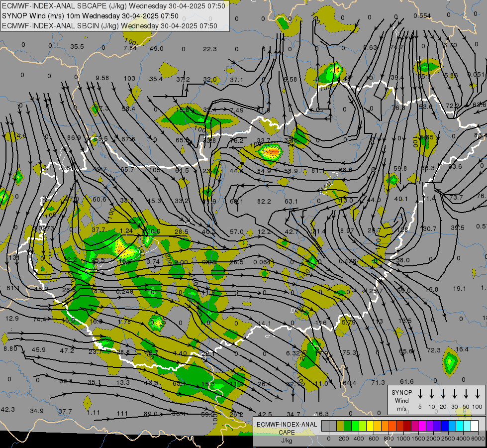Click the map value 89.0
The image size is (487, 448).
click(150, 414)
